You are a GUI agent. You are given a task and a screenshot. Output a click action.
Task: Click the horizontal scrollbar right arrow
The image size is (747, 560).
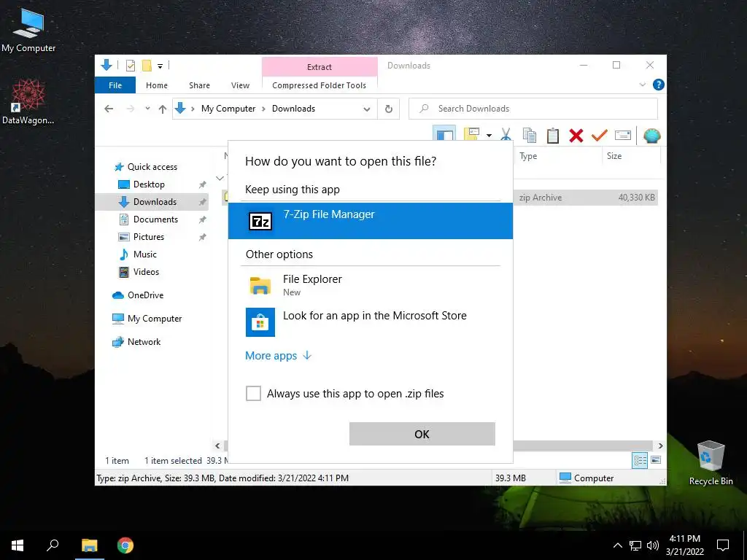point(660,446)
